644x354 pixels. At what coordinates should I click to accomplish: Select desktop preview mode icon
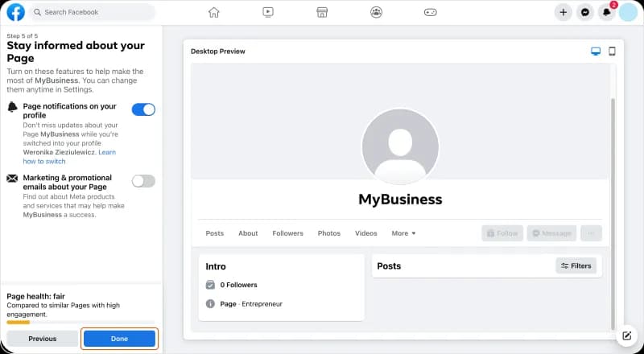[x=596, y=51]
